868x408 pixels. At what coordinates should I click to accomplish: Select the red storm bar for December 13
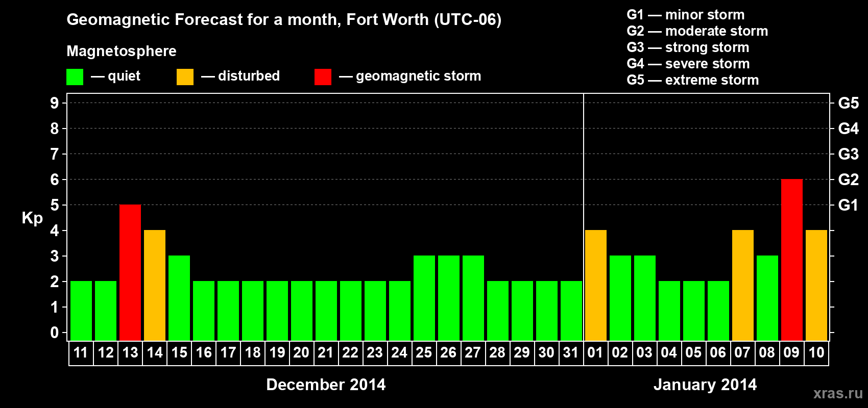point(130,273)
